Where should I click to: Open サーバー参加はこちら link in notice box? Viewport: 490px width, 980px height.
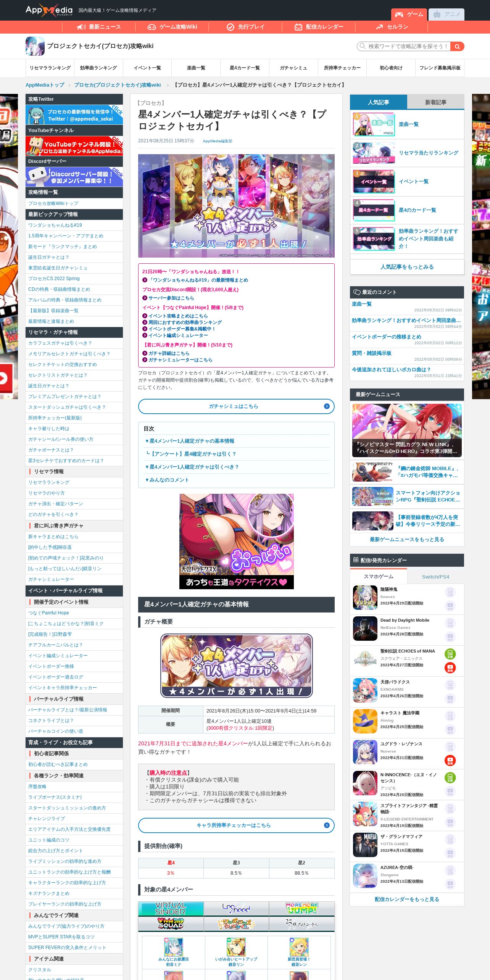coord(171,298)
